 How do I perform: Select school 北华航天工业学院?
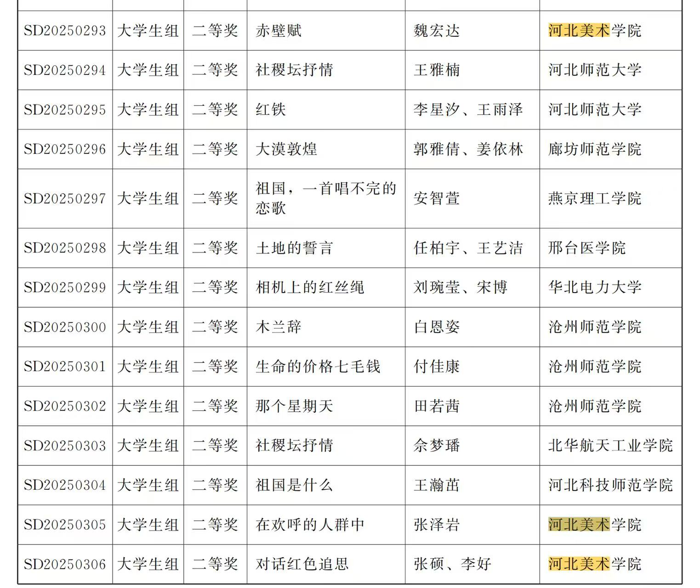tap(610, 446)
